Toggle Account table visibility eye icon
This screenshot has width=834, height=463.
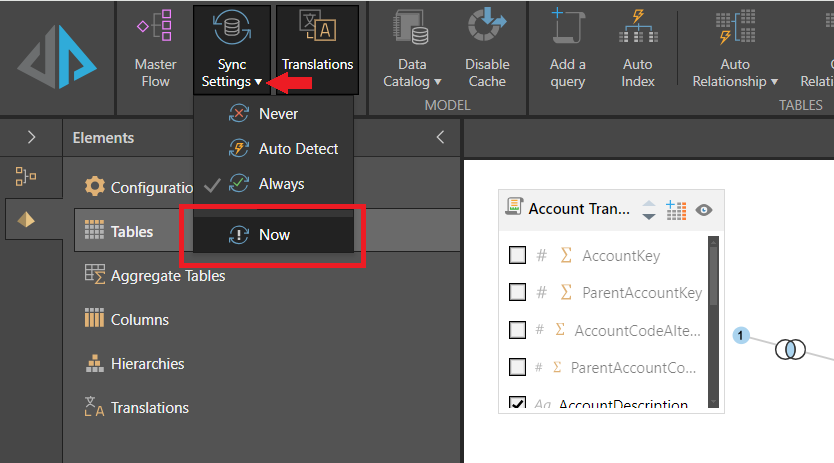tap(704, 210)
